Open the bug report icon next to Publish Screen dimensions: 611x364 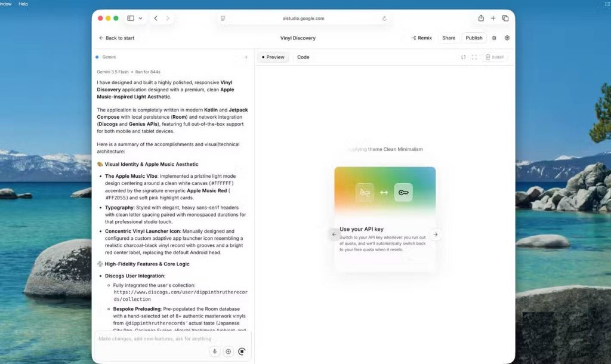[494, 38]
